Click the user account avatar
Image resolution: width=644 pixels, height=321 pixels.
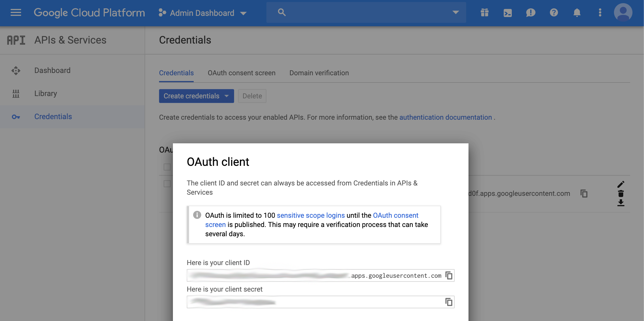tap(623, 13)
